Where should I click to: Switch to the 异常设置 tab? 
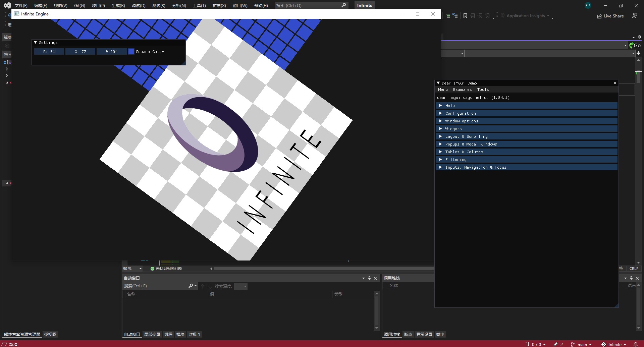424,334
